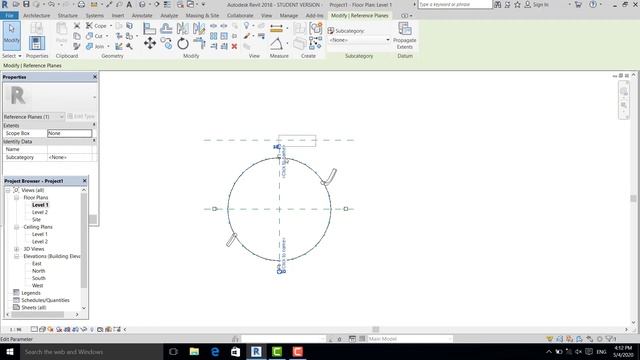The width and height of the screenshot is (640, 360).
Task: Click the Array tool icon
Action: pyautogui.click(x=213, y=36)
